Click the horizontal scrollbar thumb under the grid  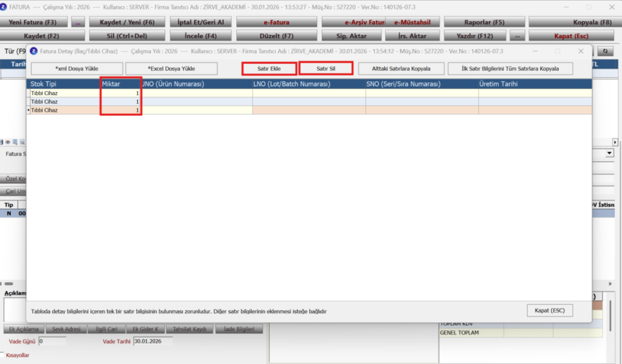click(9, 283)
